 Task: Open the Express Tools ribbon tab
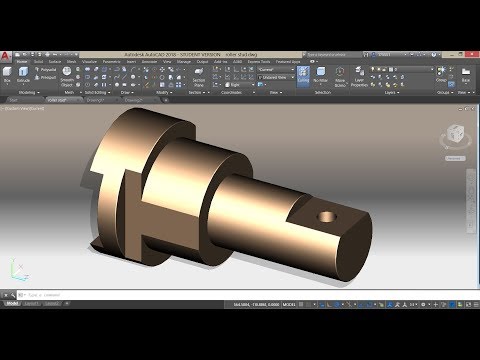[259, 62]
